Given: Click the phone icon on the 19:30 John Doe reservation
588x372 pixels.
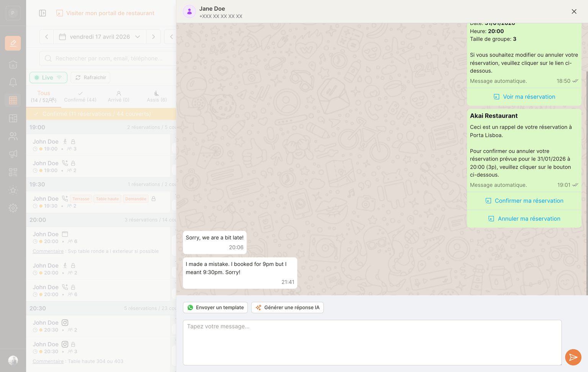Looking at the screenshot, I should (65, 198).
